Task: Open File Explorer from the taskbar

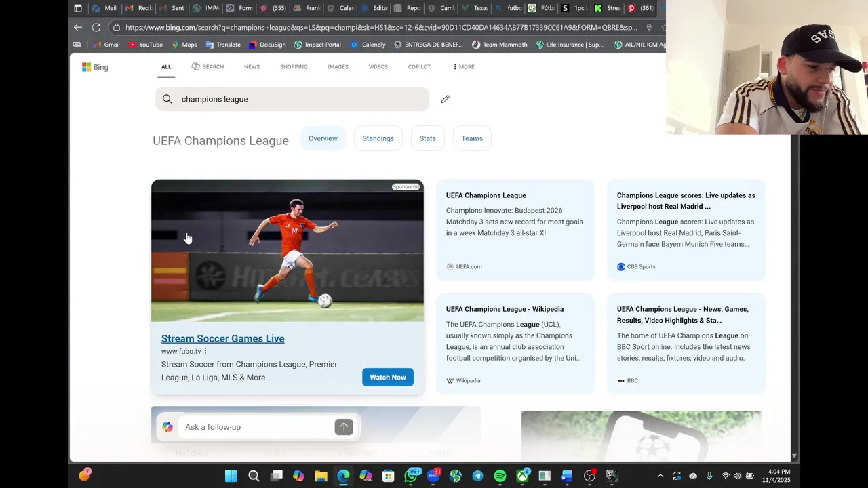Action: point(321,476)
